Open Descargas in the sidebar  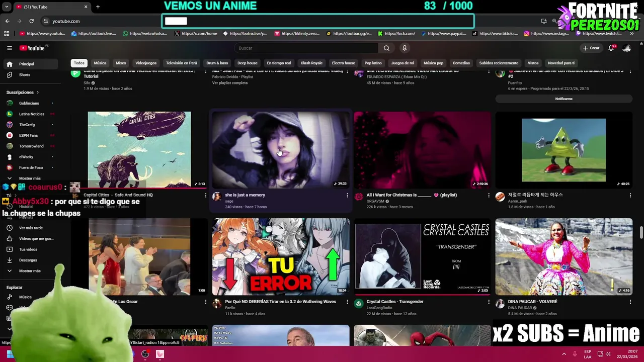(x=28, y=260)
